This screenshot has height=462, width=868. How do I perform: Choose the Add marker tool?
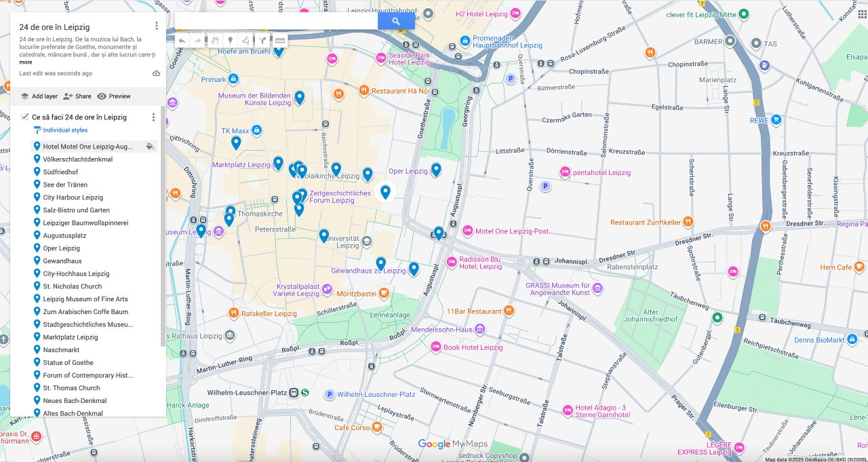tap(230, 41)
